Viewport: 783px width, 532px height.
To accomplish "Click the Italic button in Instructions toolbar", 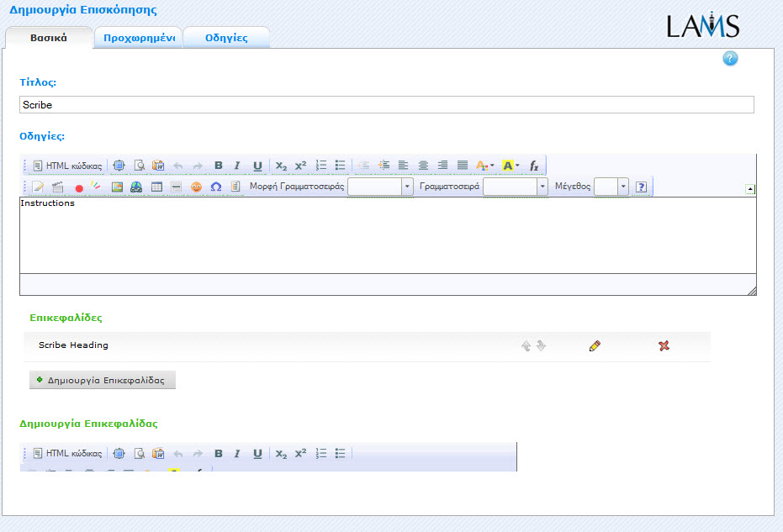I will click(237, 166).
